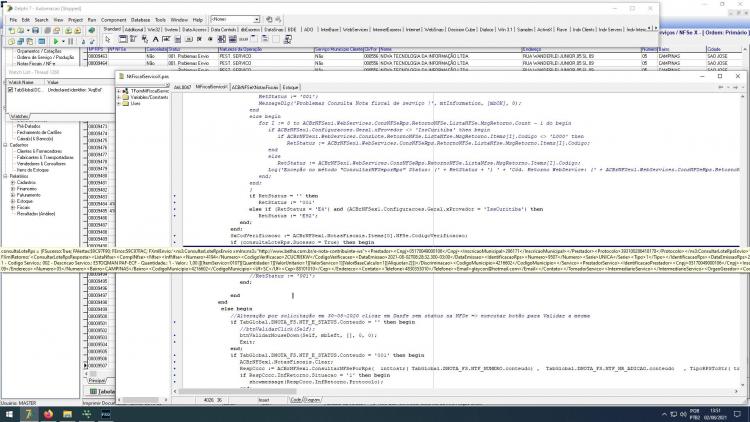Click Clientes & Fornecedores in tree
This screenshot has width=750, height=422.
click(39, 151)
